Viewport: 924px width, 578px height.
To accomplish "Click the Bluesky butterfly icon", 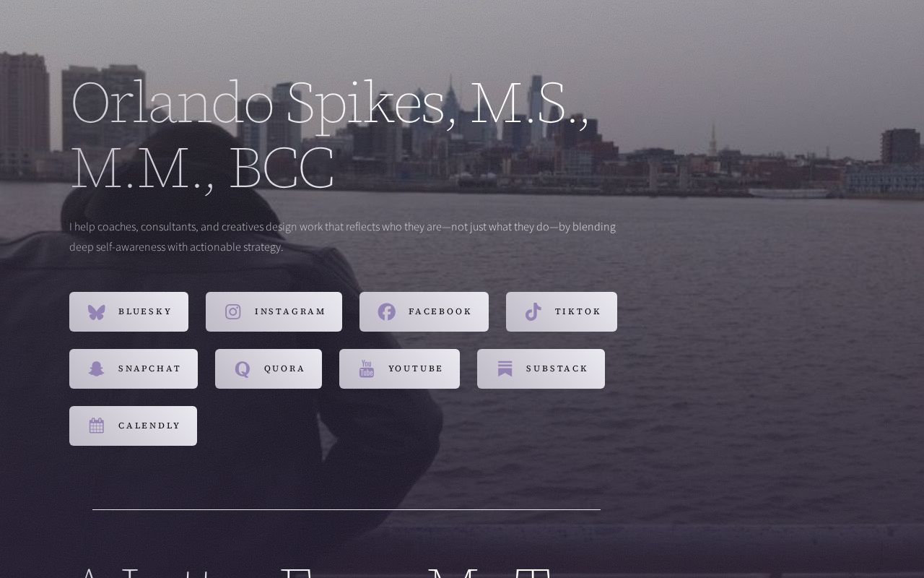I will pos(97,312).
